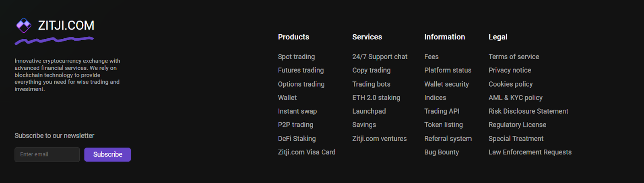Select Instant swap in Products
Image resolution: width=644 pixels, height=183 pixels.
(x=297, y=111)
